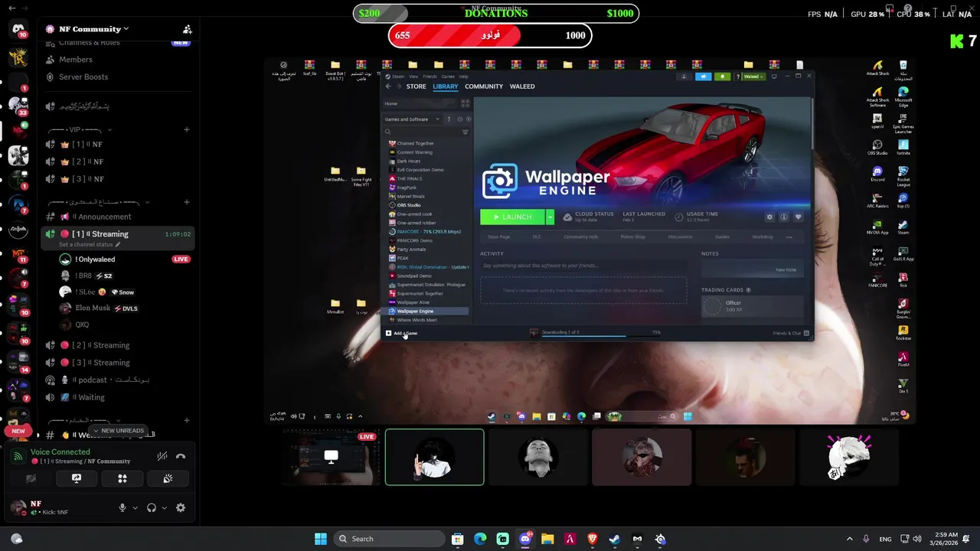980x551 pixels.
Task: Open Discord activities launcher button
Action: [x=122, y=478]
